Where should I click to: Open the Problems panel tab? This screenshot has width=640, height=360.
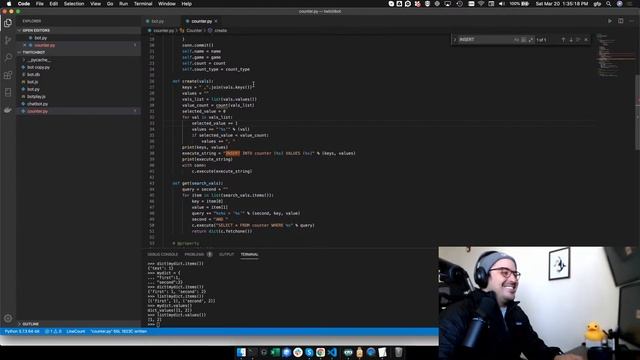click(x=194, y=254)
